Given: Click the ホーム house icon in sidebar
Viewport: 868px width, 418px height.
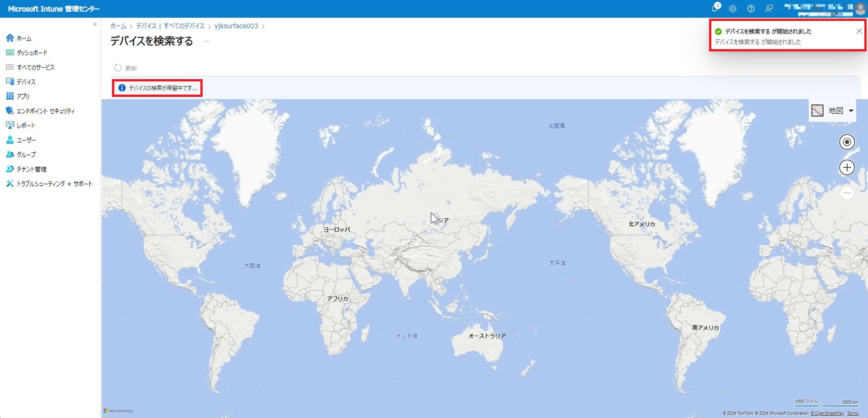Looking at the screenshot, I should pyautogui.click(x=9, y=38).
